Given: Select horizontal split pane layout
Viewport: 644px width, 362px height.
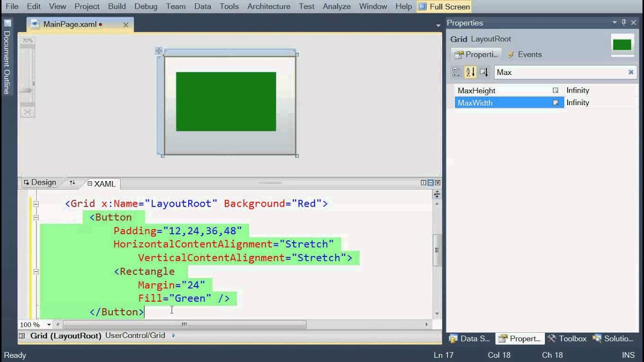Looking at the screenshot, I should 431,183.
